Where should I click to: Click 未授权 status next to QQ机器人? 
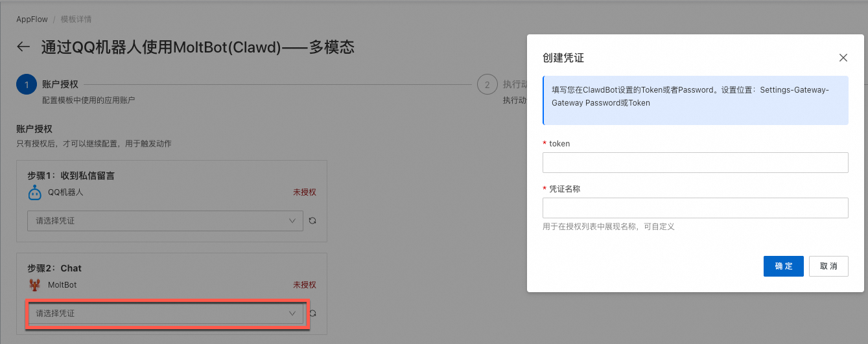pos(305,192)
